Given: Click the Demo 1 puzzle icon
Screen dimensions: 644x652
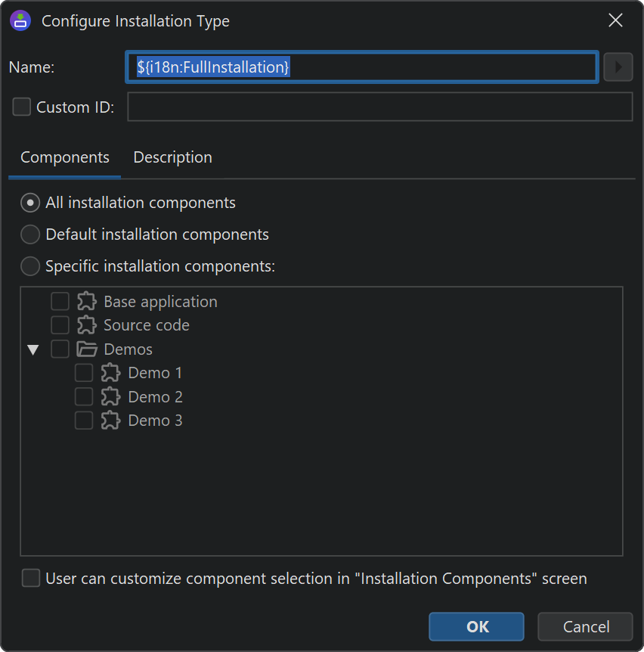Looking at the screenshot, I should 111,373.
